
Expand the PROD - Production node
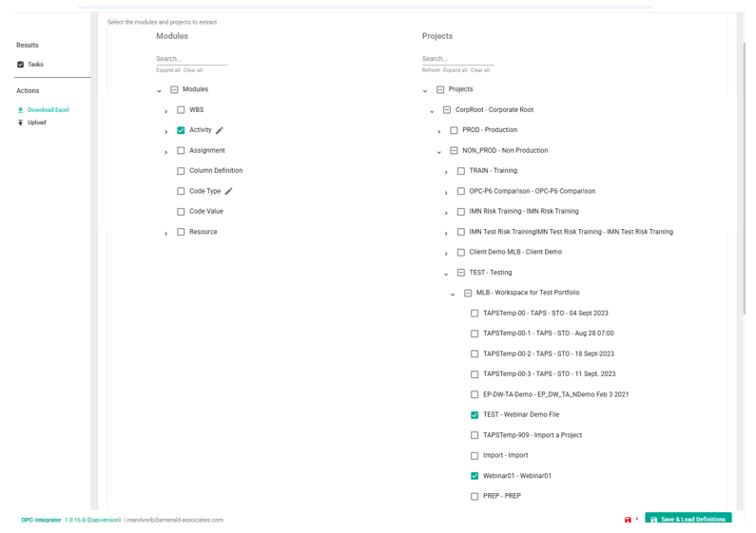coord(439,131)
